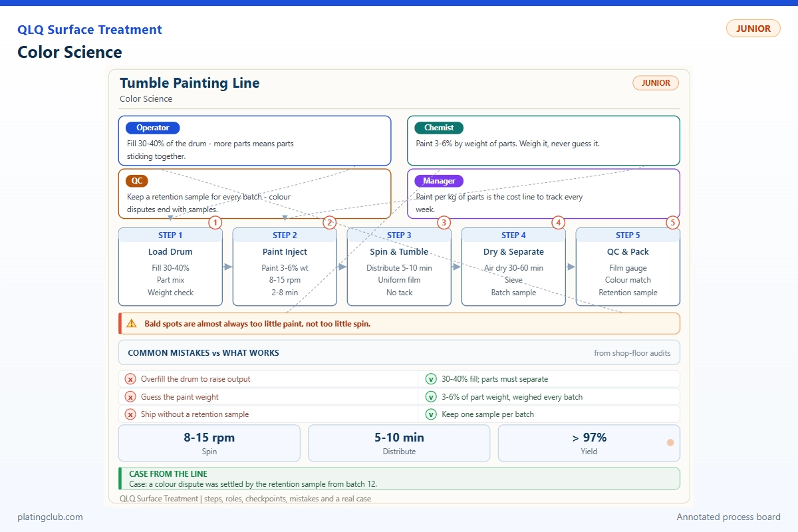Click the "from shop-floor audits" note
798x532 pixels.
(632, 353)
